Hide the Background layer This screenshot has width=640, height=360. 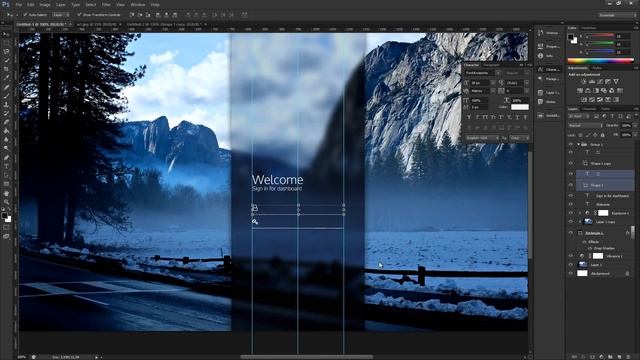[x=571, y=273]
